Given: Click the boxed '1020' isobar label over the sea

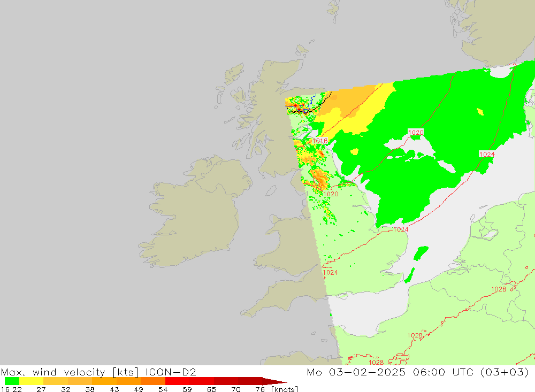Looking at the screenshot, I should point(416,133).
